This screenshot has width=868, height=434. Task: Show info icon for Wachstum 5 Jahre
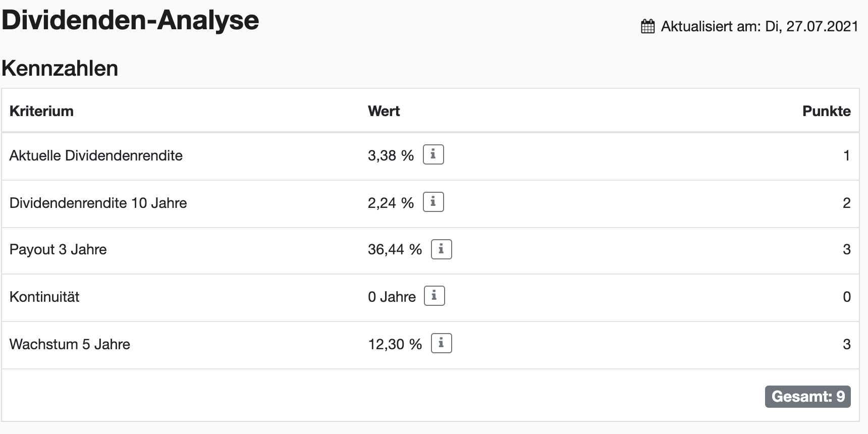pos(441,343)
